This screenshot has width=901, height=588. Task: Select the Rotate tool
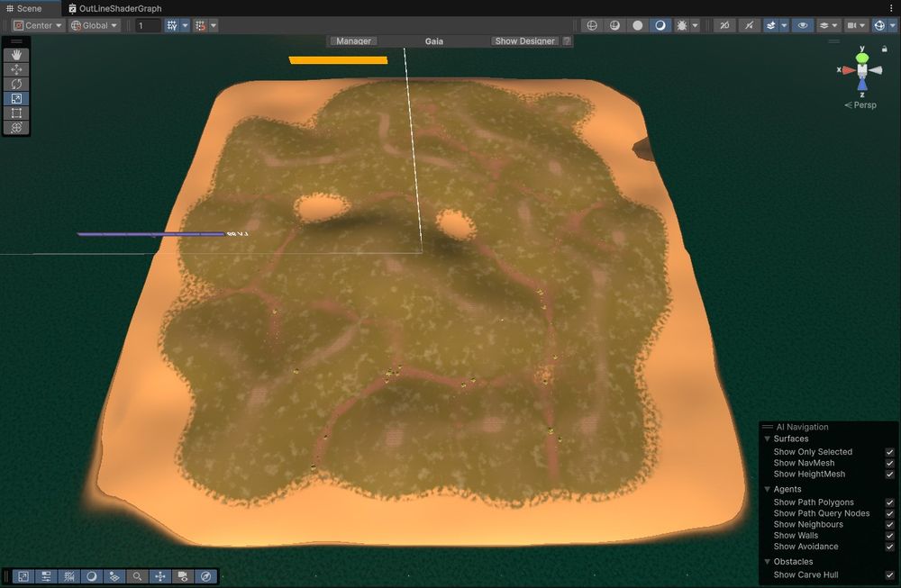16,84
